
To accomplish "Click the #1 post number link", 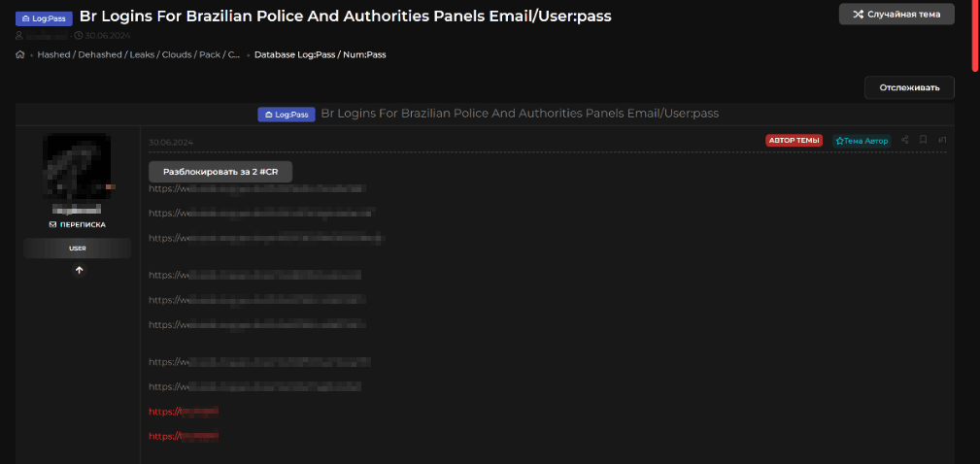I will [942, 140].
